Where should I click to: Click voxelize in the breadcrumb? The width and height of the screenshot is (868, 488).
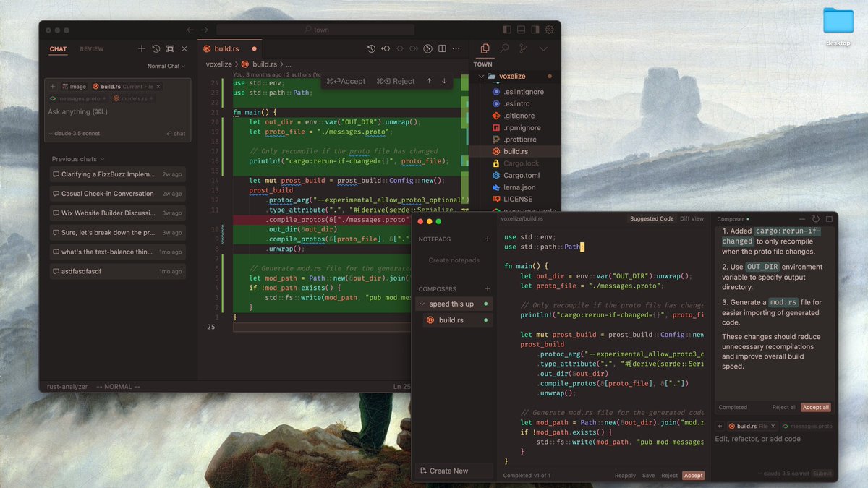click(x=218, y=64)
